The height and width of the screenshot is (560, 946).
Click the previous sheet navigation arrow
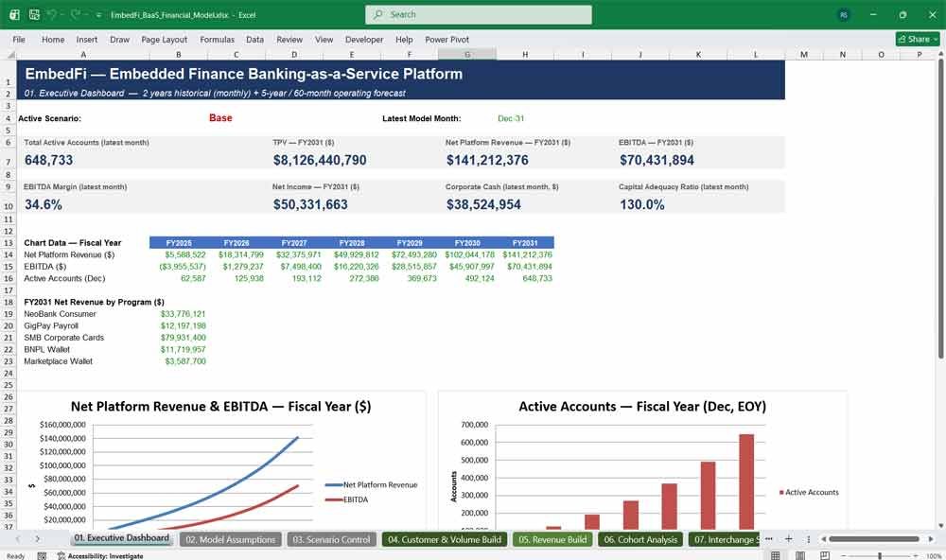pyautogui.click(x=18, y=539)
